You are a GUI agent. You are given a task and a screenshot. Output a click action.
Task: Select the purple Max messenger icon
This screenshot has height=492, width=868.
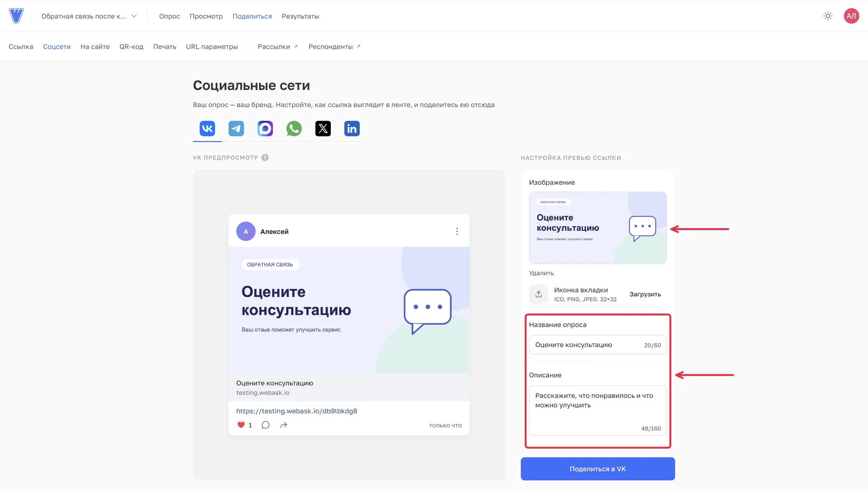pyautogui.click(x=265, y=129)
